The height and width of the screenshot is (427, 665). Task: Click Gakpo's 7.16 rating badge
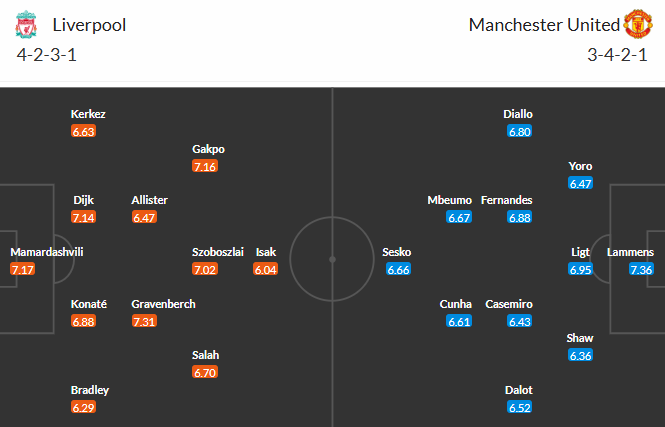(x=205, y=166)
